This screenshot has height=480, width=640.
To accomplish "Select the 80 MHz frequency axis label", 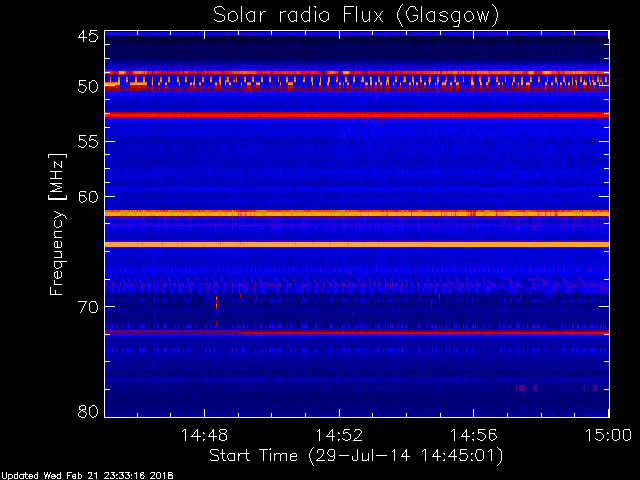I will click(88, 411).
